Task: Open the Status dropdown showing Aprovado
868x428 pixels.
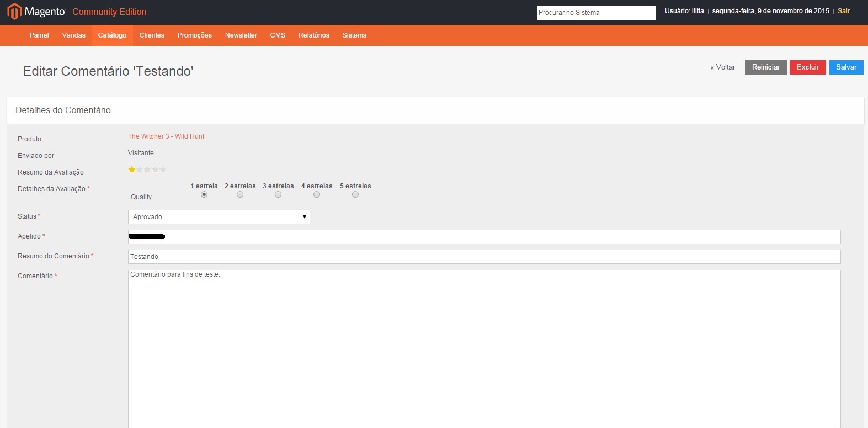Action: click(219, 217)
